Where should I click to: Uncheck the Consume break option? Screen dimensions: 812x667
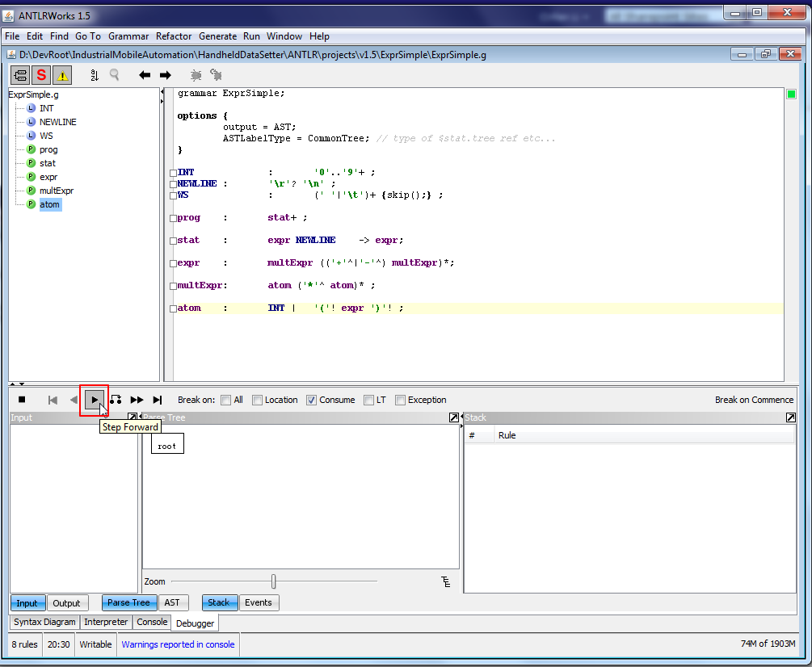(311, 400)
